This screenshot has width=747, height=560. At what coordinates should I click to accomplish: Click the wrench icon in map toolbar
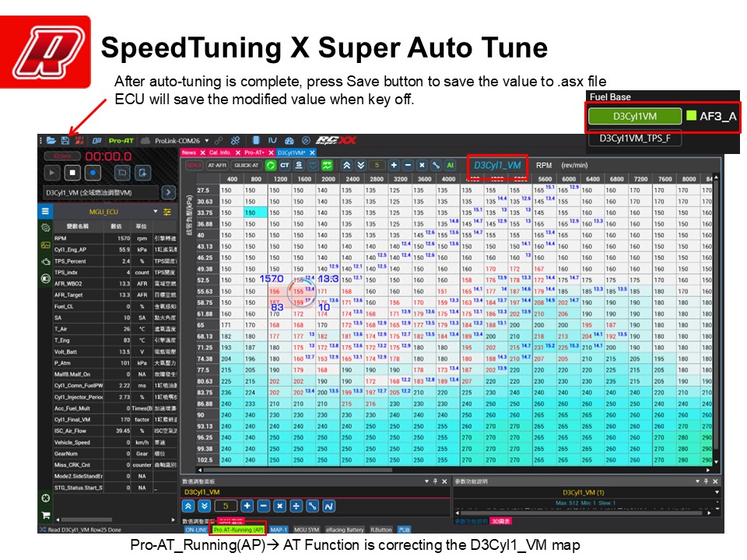[436, 166]
